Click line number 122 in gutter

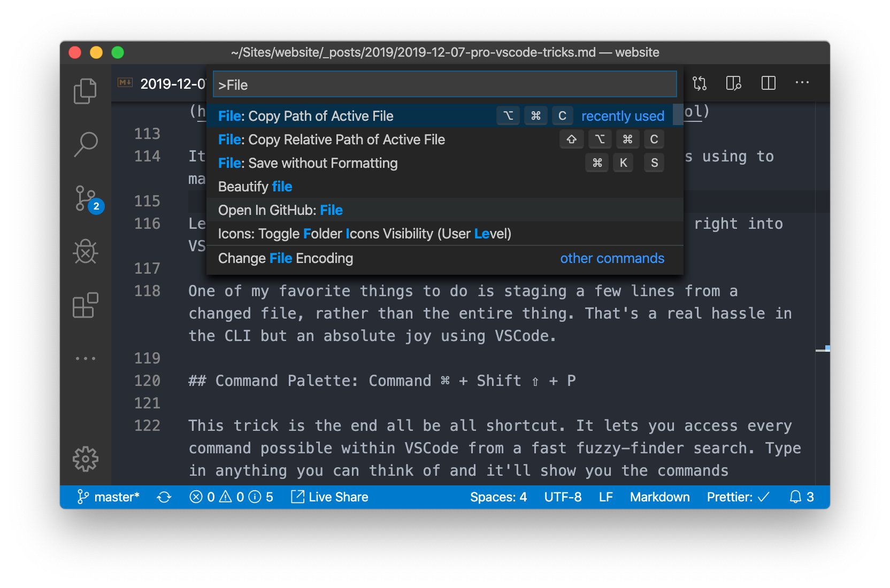(147, 425)
